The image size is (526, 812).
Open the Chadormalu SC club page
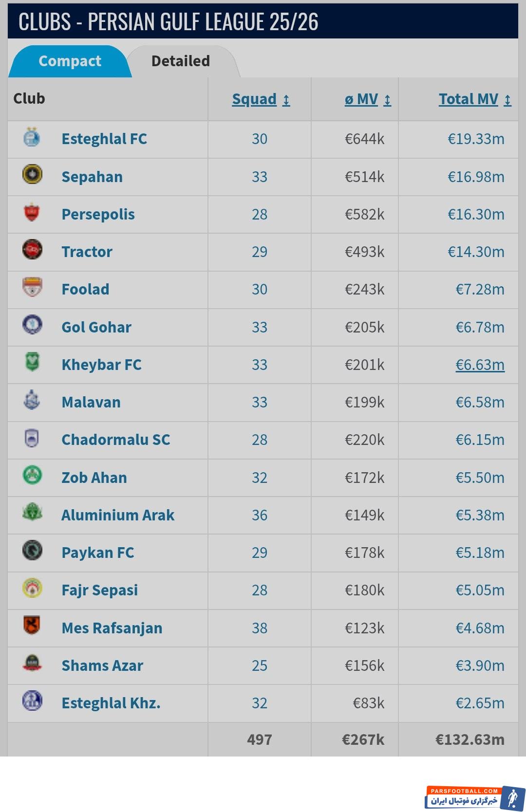116,440
